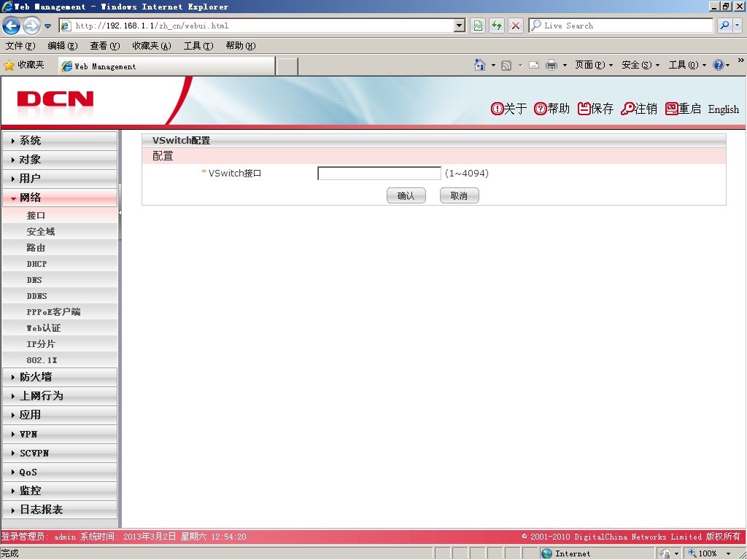747x560 pixels.
Task: Click the RSS feeds icon
Action: pyautogui.click(x=506, y=65)
